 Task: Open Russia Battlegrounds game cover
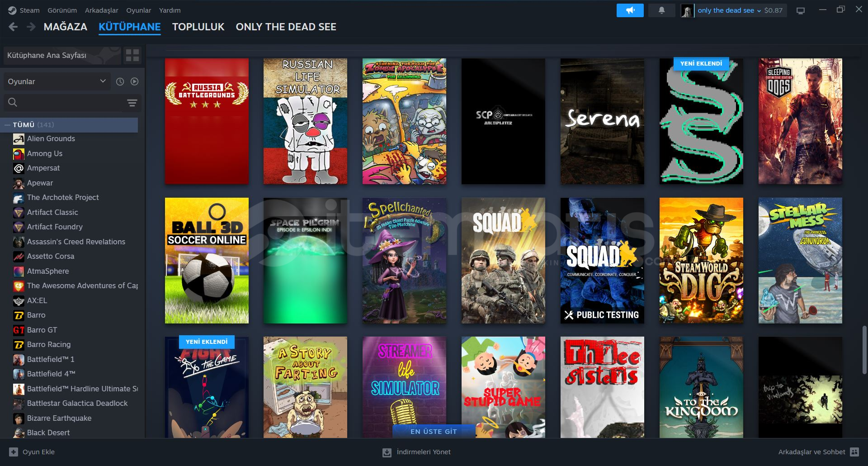point(207,121)
